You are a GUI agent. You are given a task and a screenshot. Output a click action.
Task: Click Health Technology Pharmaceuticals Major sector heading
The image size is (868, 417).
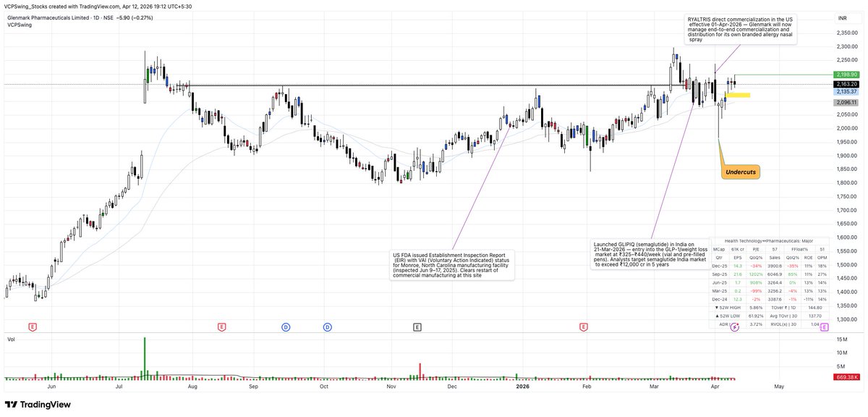(769, 241)
